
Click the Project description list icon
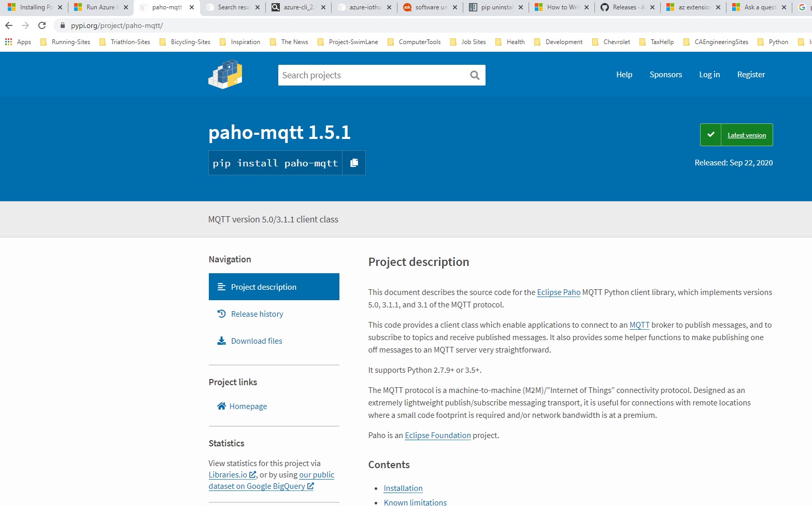pyautogui.click(x=221, y=287)
